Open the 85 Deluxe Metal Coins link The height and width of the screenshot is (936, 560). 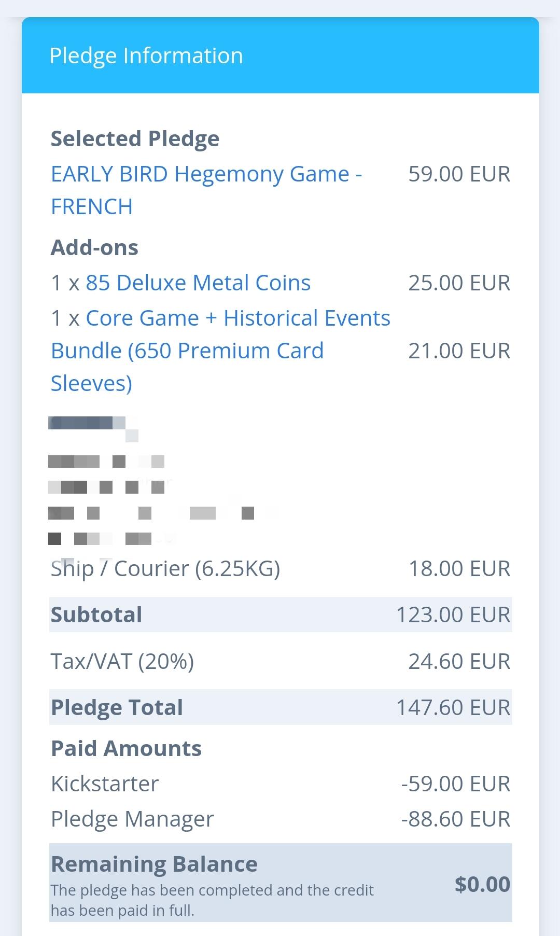pyautogui.click(x=198, y=283)
